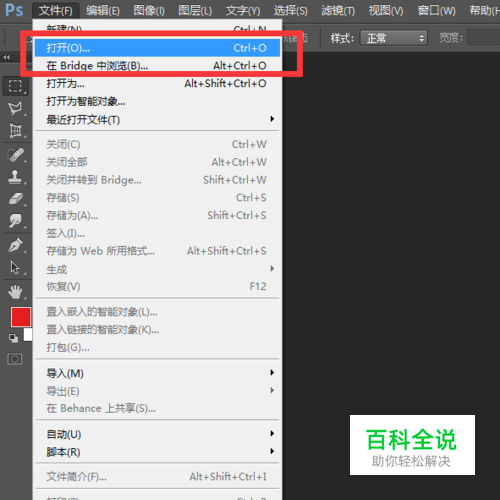The image size is (500, 500).
Task: Open the 滤镜(T) menu
Action: tap(338, 11)
